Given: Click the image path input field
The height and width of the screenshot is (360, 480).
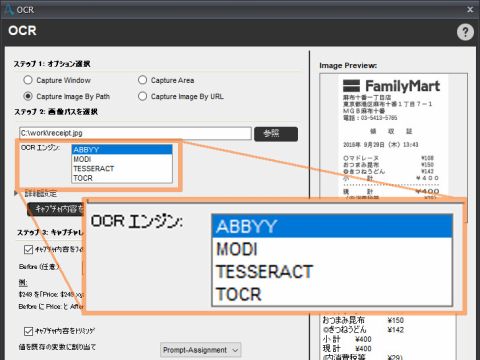Looking at the screenshot, I should (x=135, y=133).
